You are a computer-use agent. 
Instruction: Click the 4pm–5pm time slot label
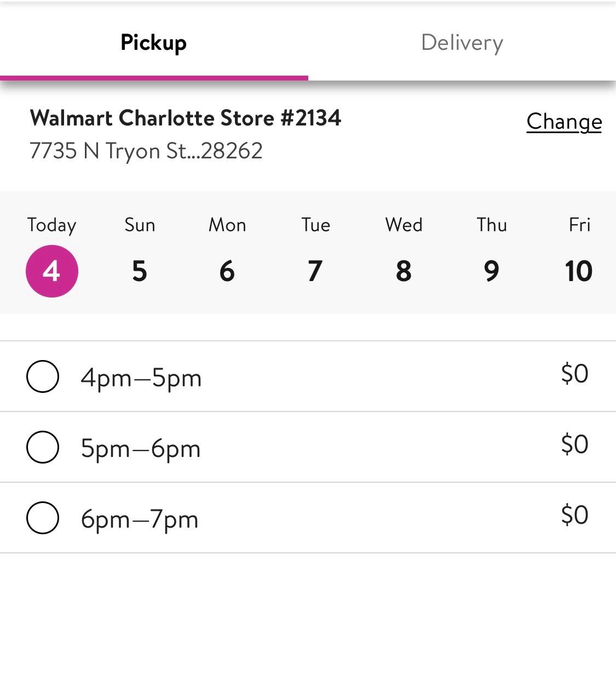click(141, 378)
